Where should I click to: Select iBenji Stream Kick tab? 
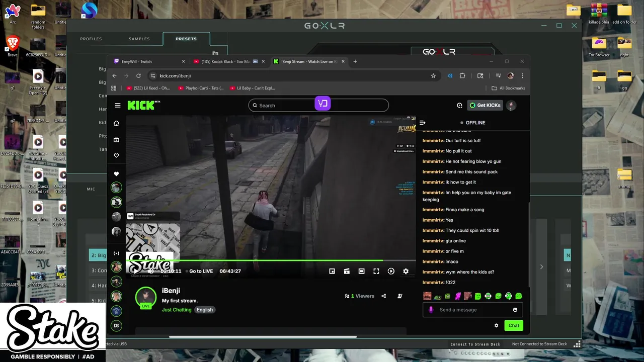[x=309, y=61]
